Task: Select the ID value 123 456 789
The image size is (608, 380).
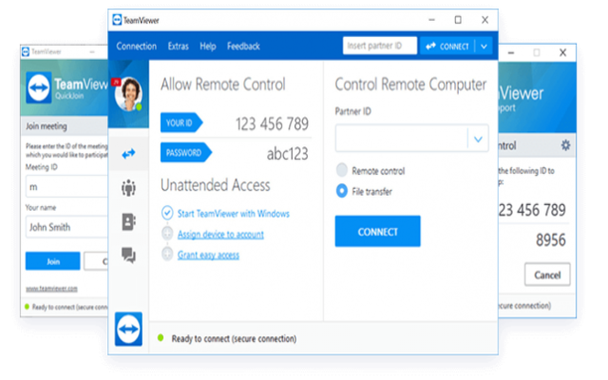Action: pos(272,124)
